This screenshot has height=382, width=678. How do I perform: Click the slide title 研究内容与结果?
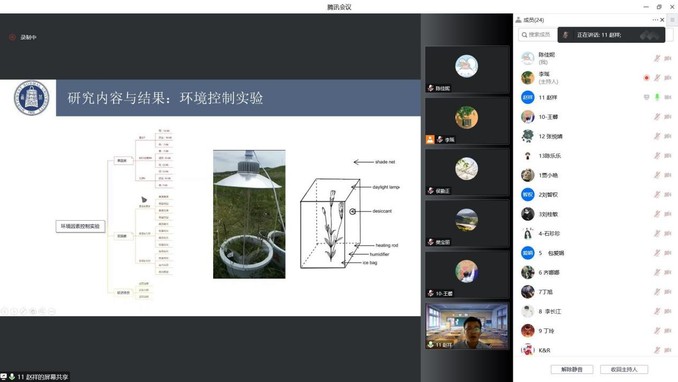(x=165, y=98)
